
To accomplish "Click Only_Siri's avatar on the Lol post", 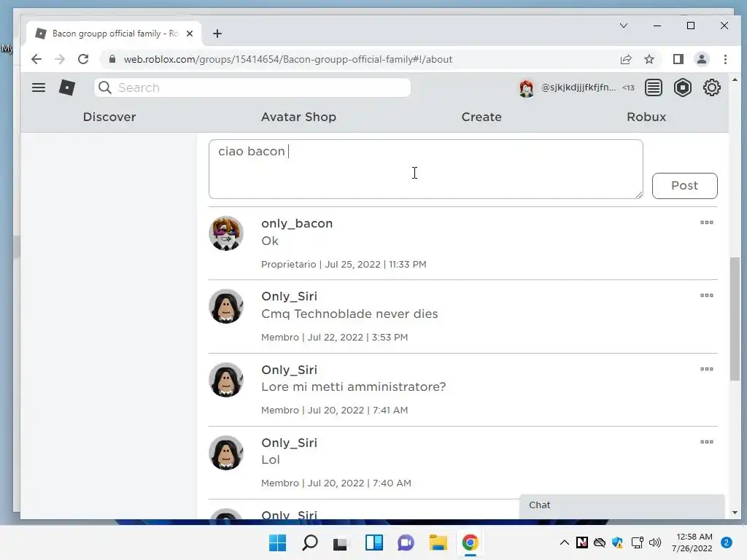I will point(226,452).
